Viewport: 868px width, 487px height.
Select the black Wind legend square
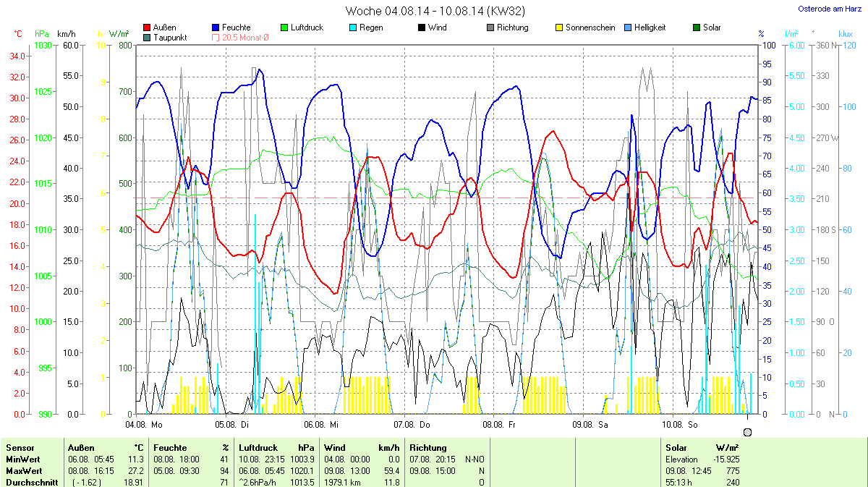click(421, 28)
